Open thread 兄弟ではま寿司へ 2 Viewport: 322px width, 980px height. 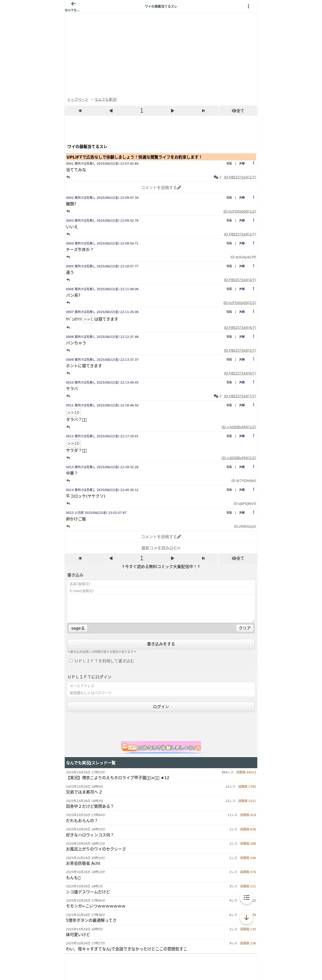pos(84,792)
